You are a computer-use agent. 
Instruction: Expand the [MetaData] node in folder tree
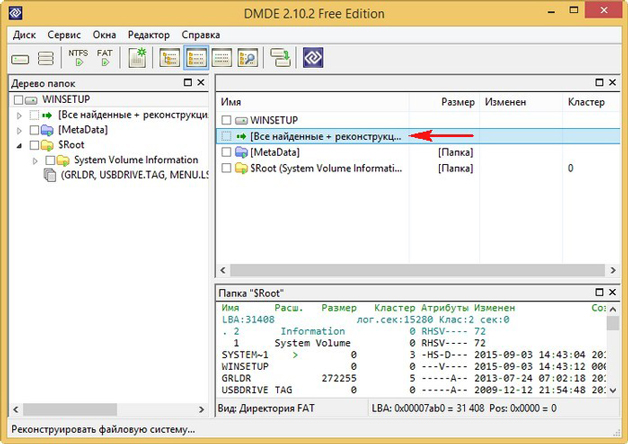click(x=19, y=130)
